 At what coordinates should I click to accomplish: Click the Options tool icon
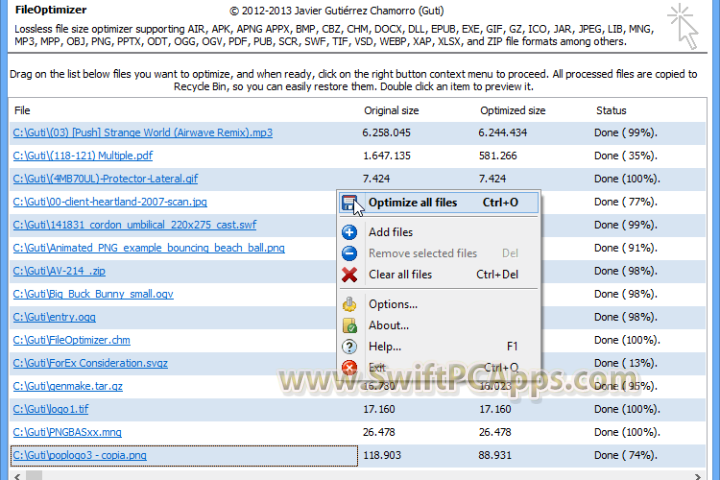(x=349, y=304)
